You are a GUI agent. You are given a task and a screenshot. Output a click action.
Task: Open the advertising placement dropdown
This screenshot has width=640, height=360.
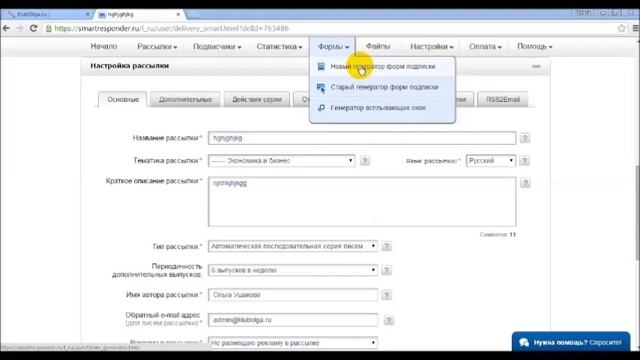(293, 343)
